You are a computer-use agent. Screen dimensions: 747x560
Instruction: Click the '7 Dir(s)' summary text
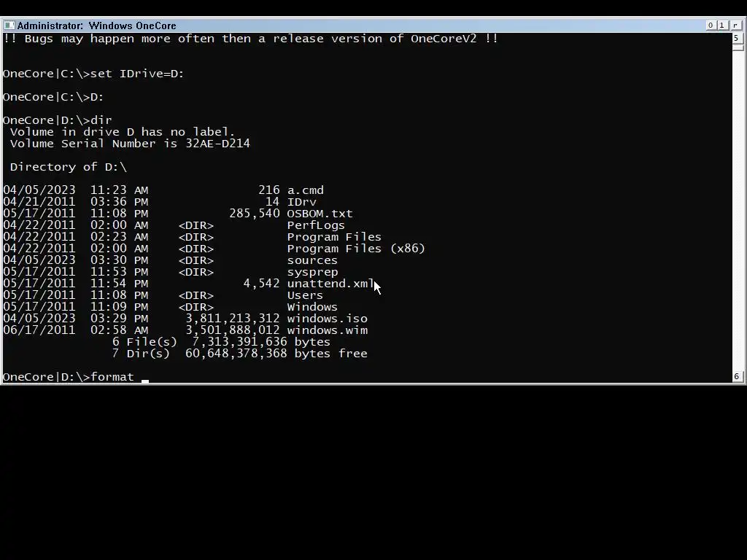(141, 354)
